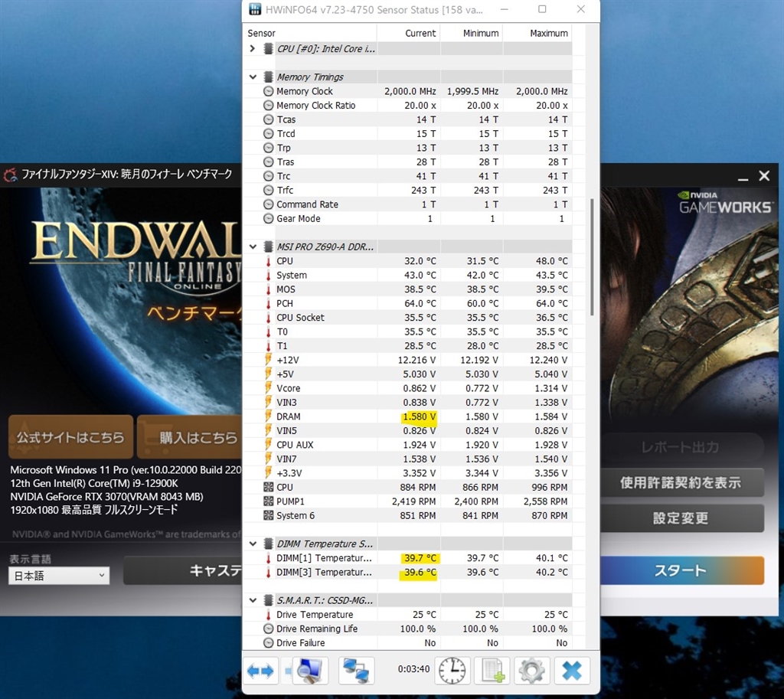784x699 pixels.
Task: Click the Maximum column header
Action: point(548,34)
